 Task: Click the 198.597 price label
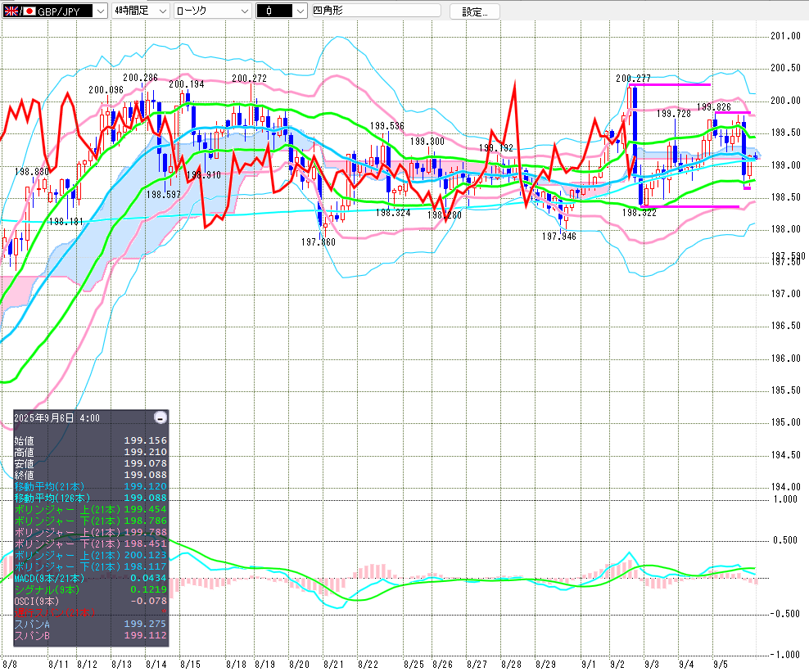coord(164,194)
